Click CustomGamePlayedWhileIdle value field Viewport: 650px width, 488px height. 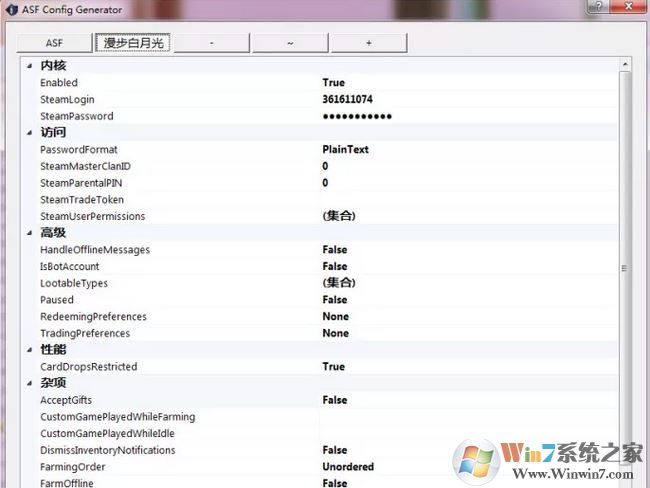[468, 434]
